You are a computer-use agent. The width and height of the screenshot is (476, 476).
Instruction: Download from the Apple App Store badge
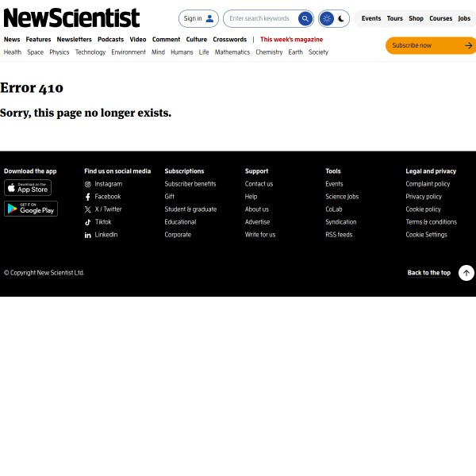[x=28, y=187]
